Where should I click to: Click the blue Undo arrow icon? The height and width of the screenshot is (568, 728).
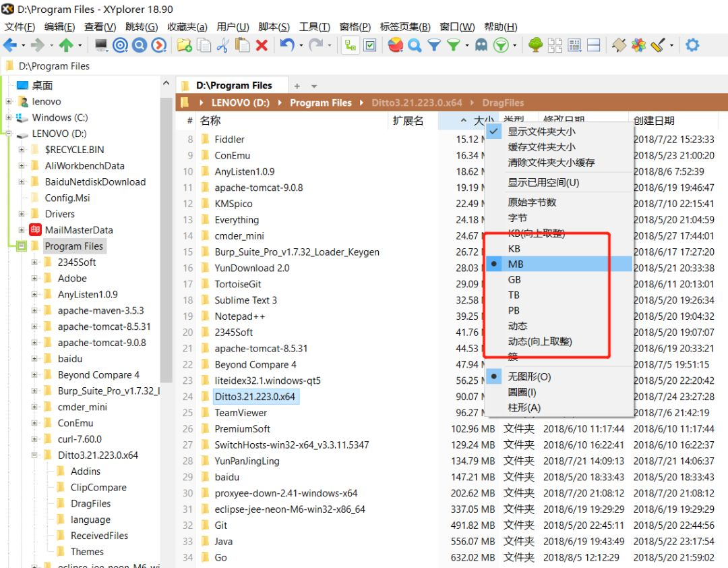click(287, 45)
